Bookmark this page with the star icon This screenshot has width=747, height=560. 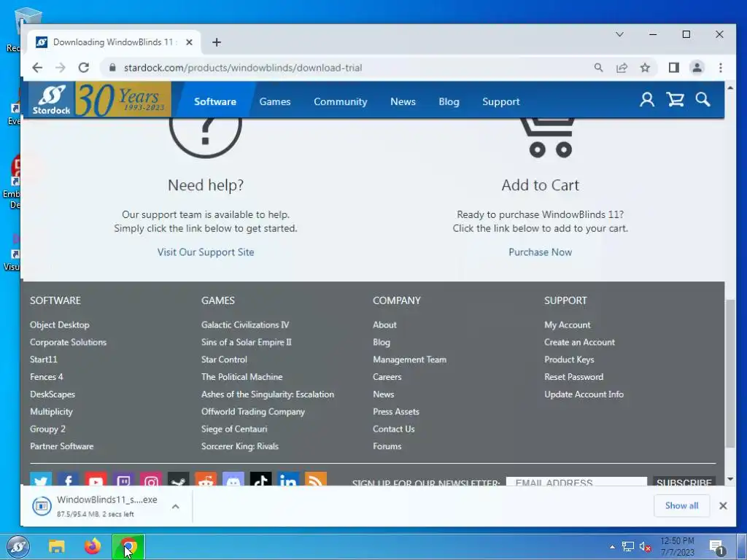point(645,68)
